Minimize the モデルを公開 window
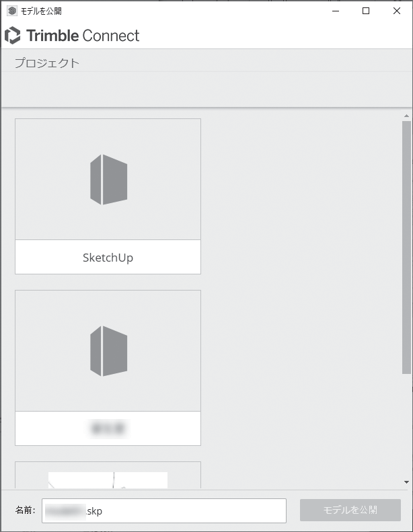 coord(335,11)
